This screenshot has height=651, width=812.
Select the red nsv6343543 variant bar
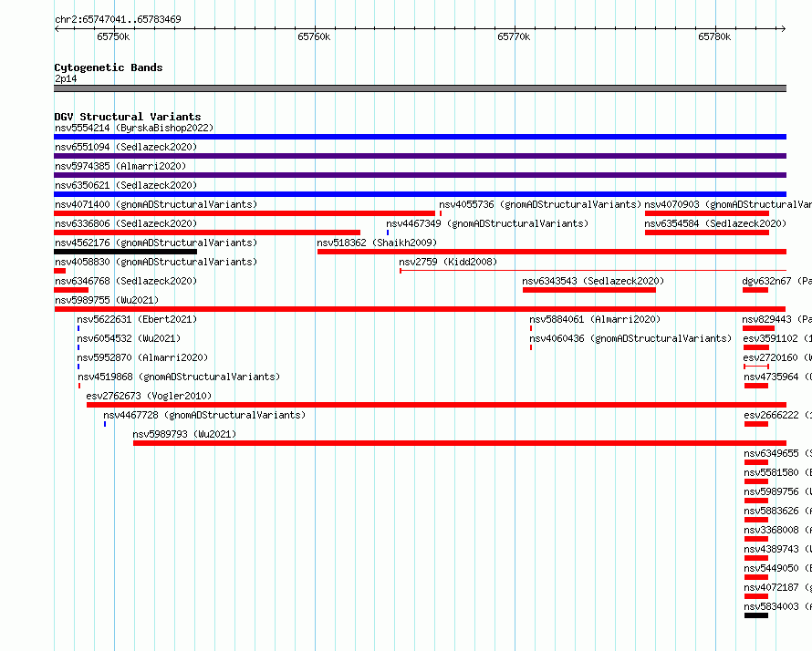589,290
